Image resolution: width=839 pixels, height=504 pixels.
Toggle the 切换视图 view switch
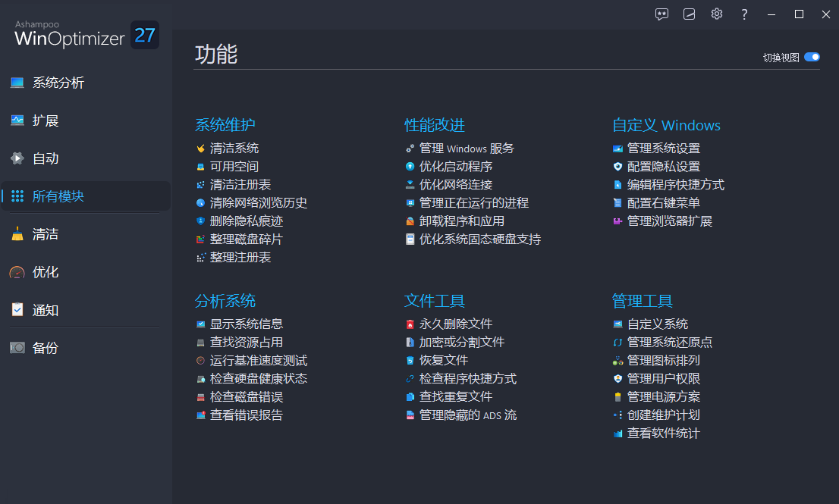coord(810,57)
